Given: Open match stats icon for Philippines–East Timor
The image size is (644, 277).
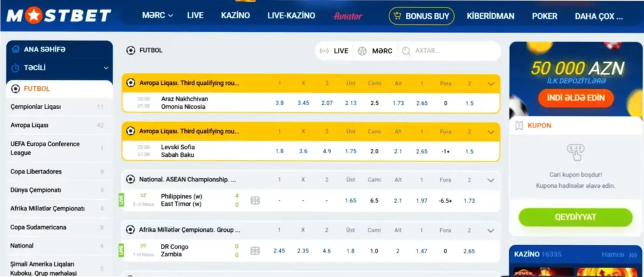Looking at the screenshot, I should click(x=255, y=200).
